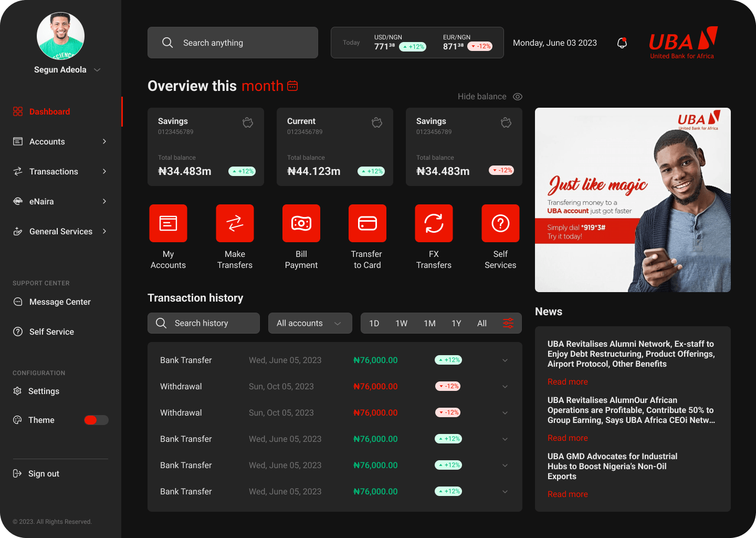
Task: Click the Self Services question icon
Action: [x=500, y=223]
